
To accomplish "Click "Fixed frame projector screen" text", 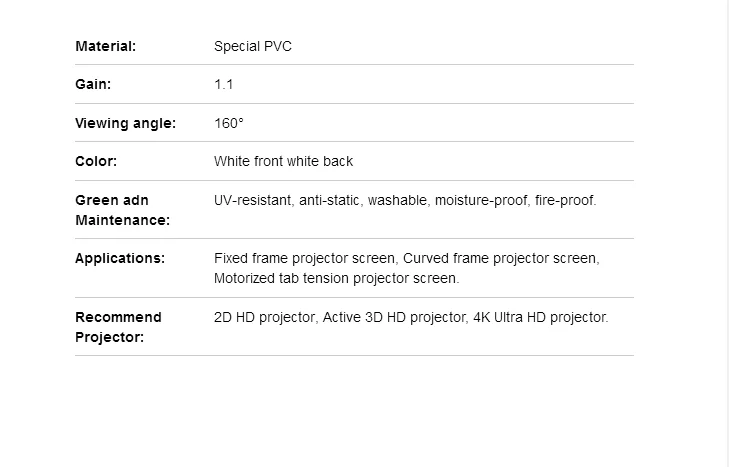I will pyautogui.click(x=304, y=258).
